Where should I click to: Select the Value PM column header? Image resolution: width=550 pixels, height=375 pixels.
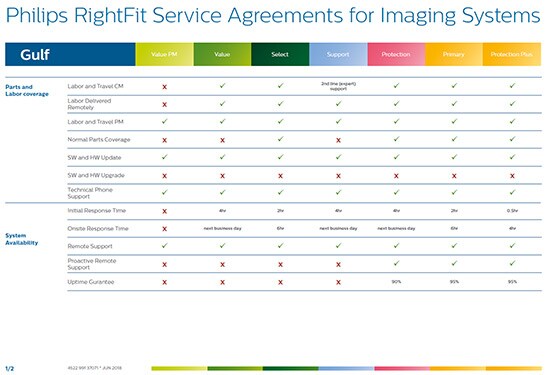click(x=164, y=54)
